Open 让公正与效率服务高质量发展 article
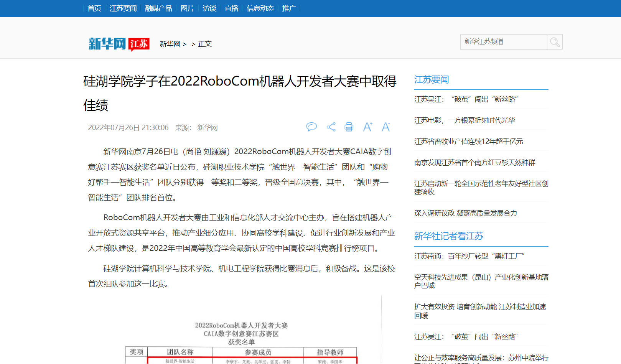621x364 pixels. pyautogui.click(x=481, y=359)
